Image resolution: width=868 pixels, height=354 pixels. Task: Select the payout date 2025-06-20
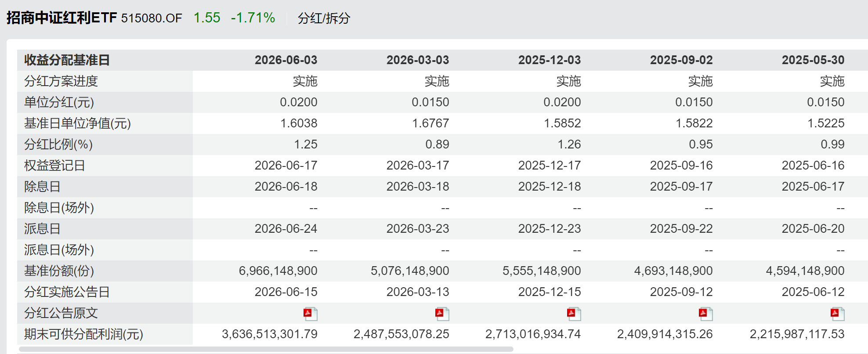pyautogui.click(x=813, y=229)
